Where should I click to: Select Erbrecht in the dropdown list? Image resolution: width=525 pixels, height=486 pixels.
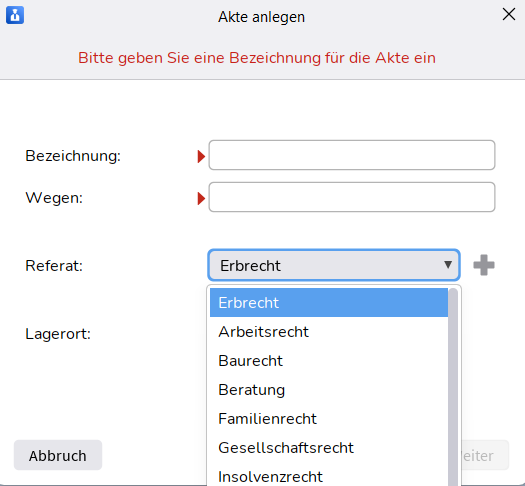pos(329,303)
